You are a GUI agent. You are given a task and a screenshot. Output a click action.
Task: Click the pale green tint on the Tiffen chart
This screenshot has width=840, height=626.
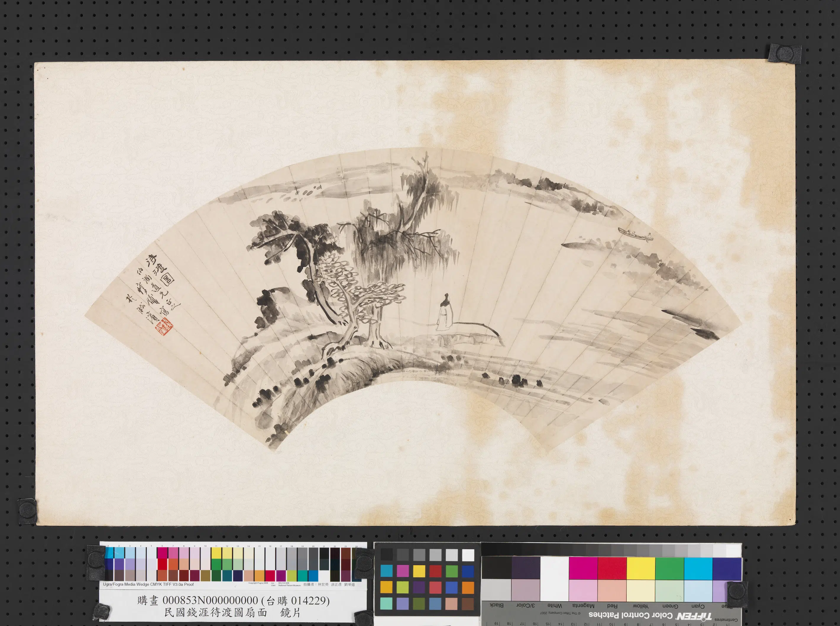(670, 591)
